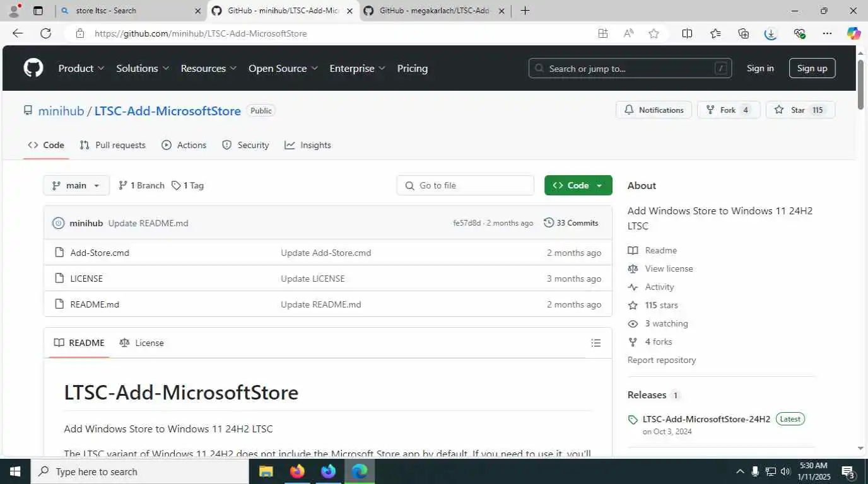Open README outline list icon
This screenshot has width=868, height=484.
(595, 343)
